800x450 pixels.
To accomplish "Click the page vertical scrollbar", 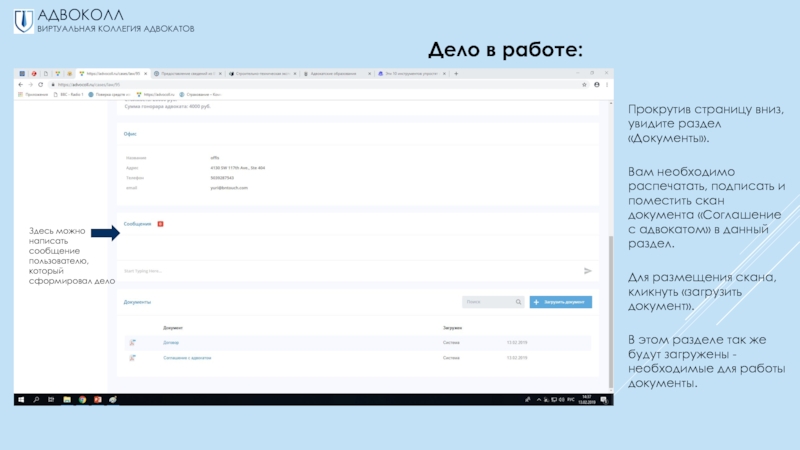I will click(610, 300).
